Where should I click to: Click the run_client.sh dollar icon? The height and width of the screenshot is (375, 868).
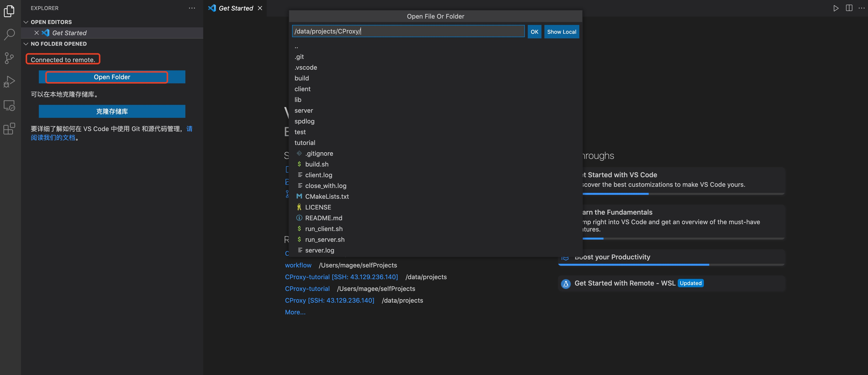click(x=299, y=229)
